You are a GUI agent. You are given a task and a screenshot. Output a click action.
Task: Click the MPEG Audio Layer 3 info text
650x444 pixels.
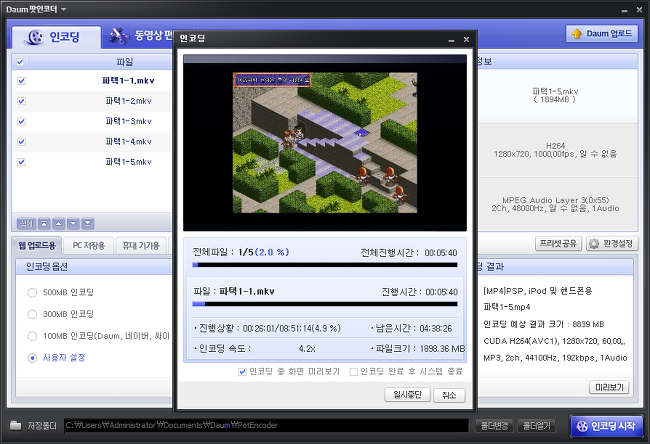tap(555, 204)
